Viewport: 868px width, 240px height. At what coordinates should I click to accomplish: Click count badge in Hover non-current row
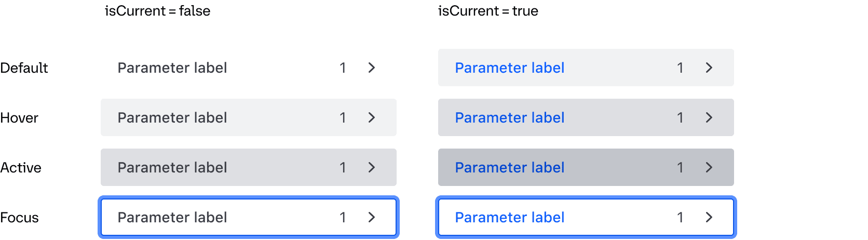[x=343, y=117]
